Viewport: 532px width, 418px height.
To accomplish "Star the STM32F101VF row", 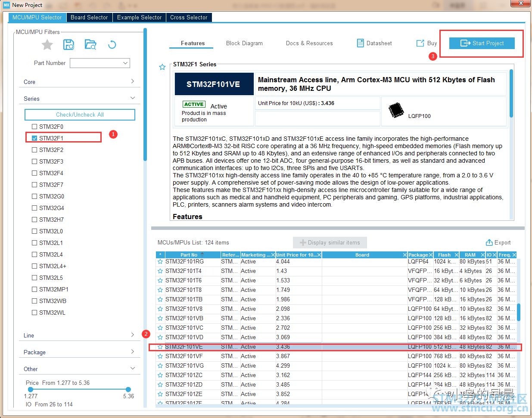I will click(x=160, y=356).
